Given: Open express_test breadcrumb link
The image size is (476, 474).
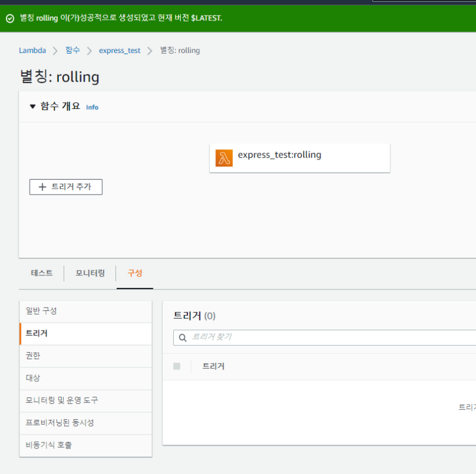Looking at the screenshot, I should click(x=120, y=51).
